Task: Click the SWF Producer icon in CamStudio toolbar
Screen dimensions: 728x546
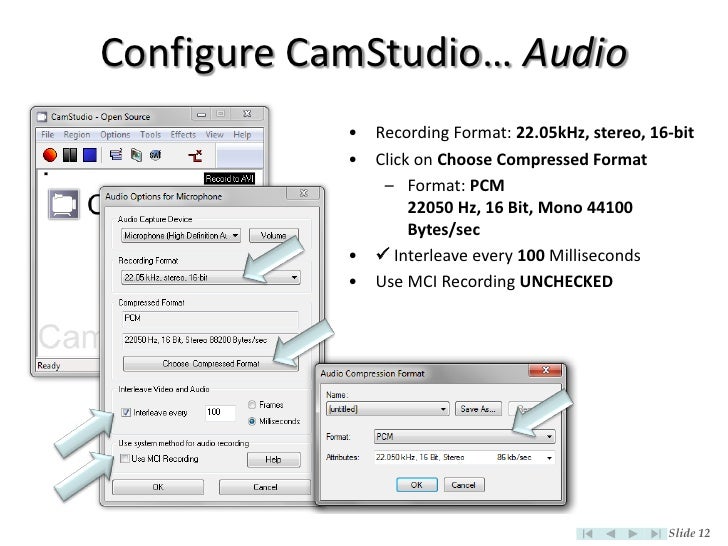Action: tap(155, 155)
